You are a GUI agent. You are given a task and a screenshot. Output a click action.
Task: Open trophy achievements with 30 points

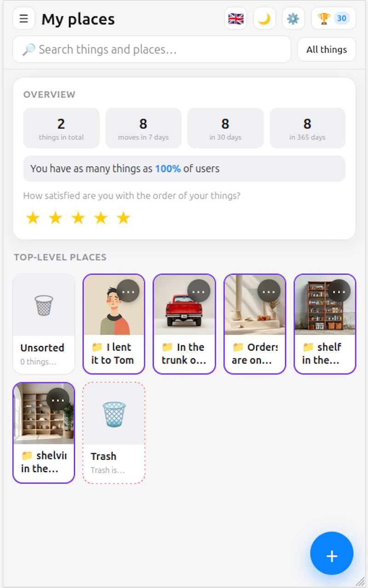coord(333,19)
